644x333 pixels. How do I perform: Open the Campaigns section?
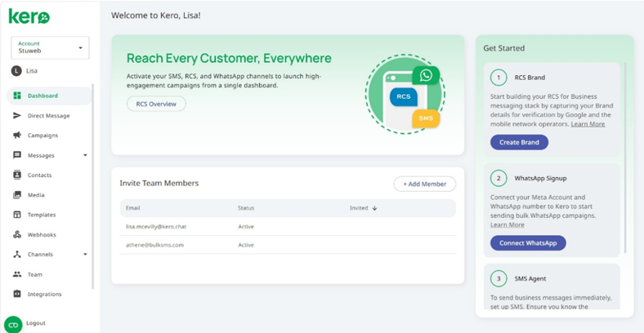click(x=42, y=135)
